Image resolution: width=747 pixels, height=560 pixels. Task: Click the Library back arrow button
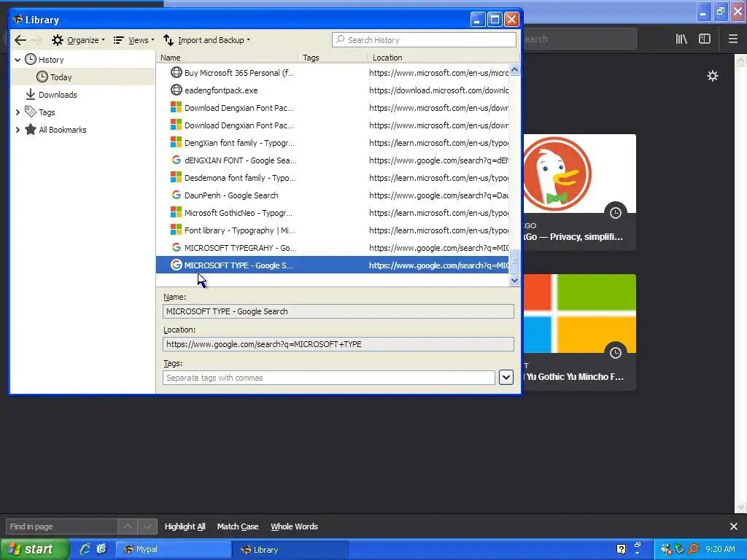(x=20, y=40)
